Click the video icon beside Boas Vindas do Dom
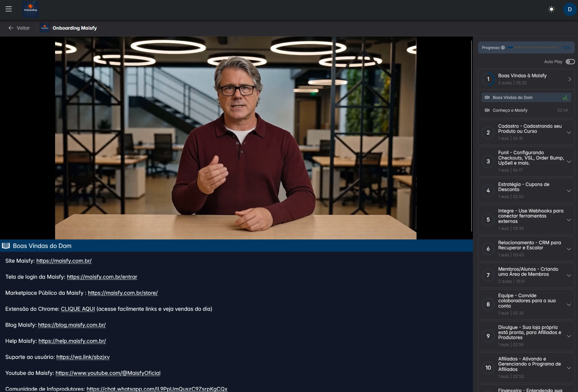This screenshot has width=578, height=392. tap(487, 97)
